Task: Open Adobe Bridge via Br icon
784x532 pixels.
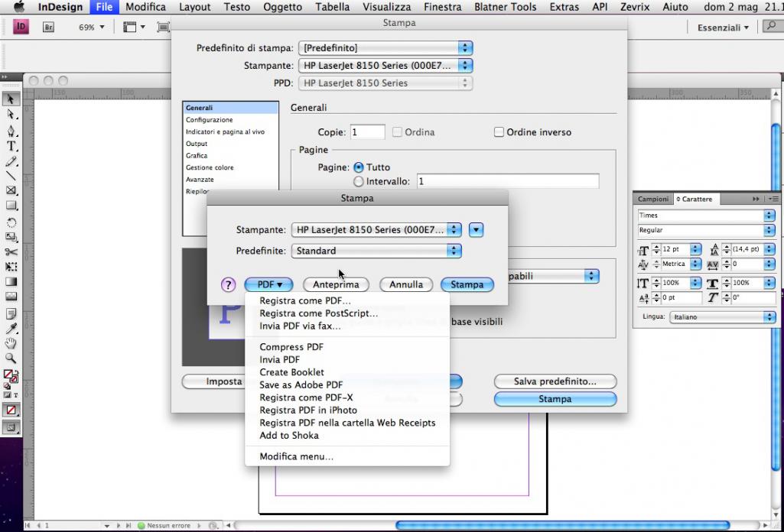Action: (48, 27)
